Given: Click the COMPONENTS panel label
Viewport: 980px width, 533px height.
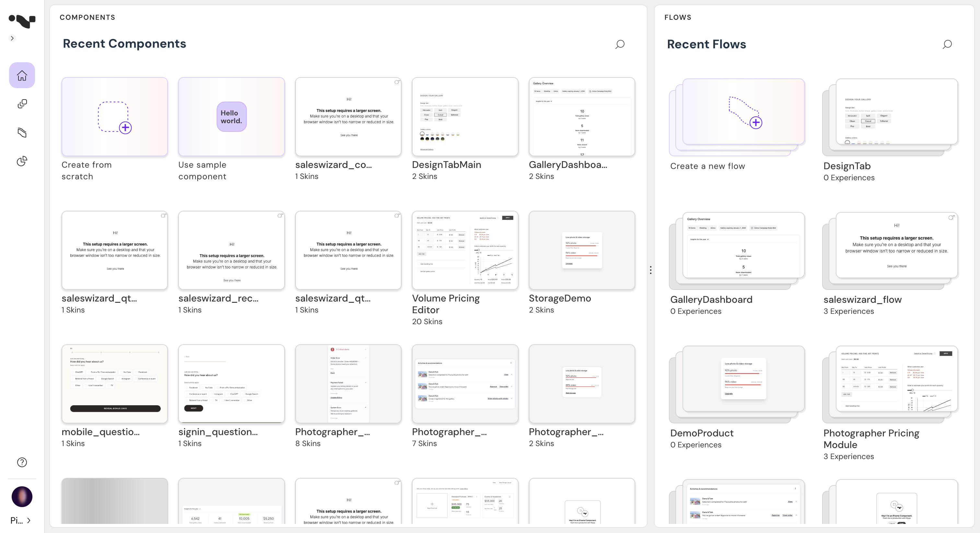Looking at the screenshot, I should [x=87, y=18].
